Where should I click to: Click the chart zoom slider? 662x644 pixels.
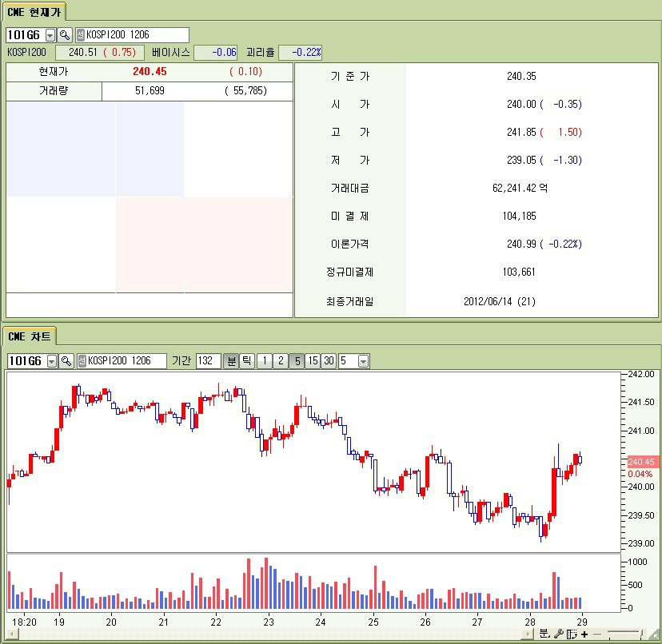coord(624,634)
